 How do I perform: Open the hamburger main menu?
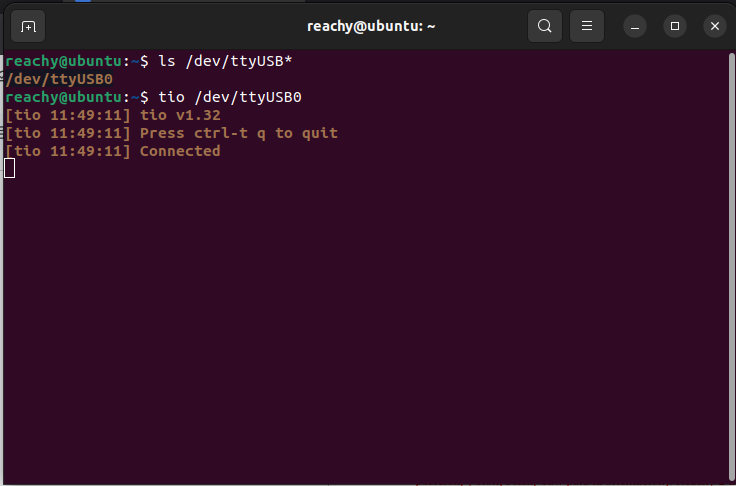click(588, 25)
